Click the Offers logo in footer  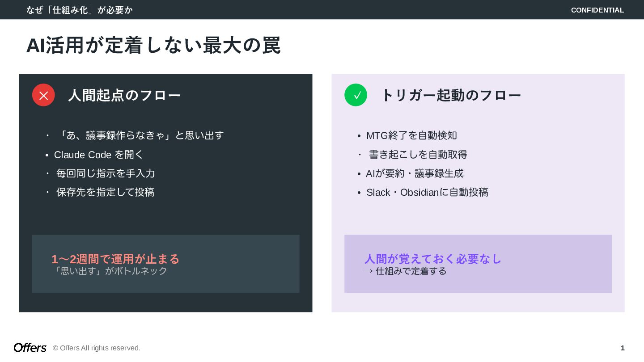pyautogui.click(x=30, y=348)
